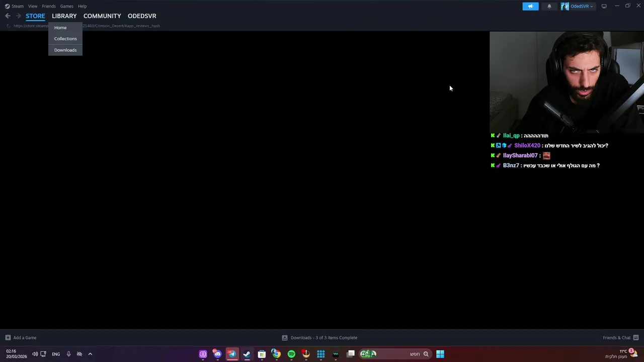
Task: Open the blue grid app in taskbar
Action: click(320, 354)
